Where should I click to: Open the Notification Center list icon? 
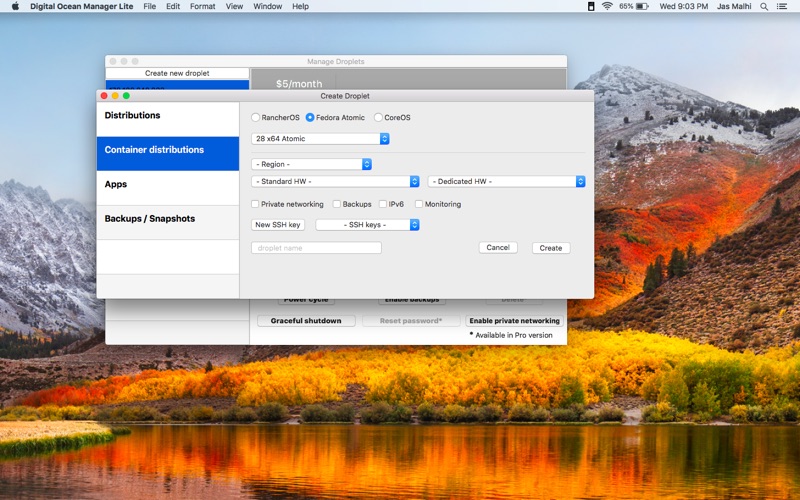point(782,7)
